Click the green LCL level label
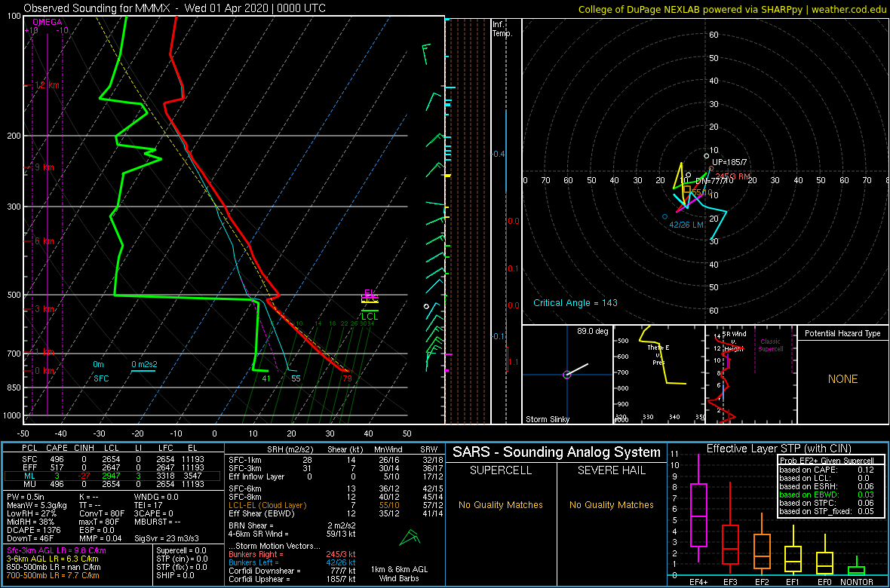This screenshot has width=890, height=588. pyautogui.click(x=370, y=316)
